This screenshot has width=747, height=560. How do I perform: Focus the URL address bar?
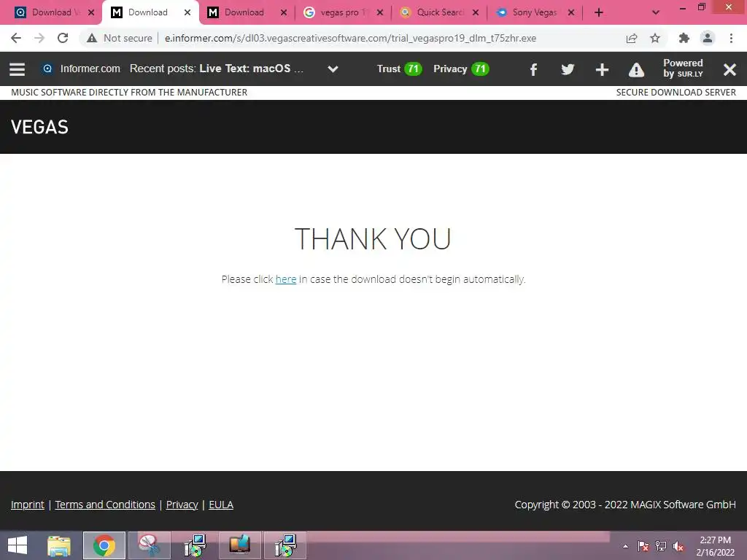click(x=350, y=38)
